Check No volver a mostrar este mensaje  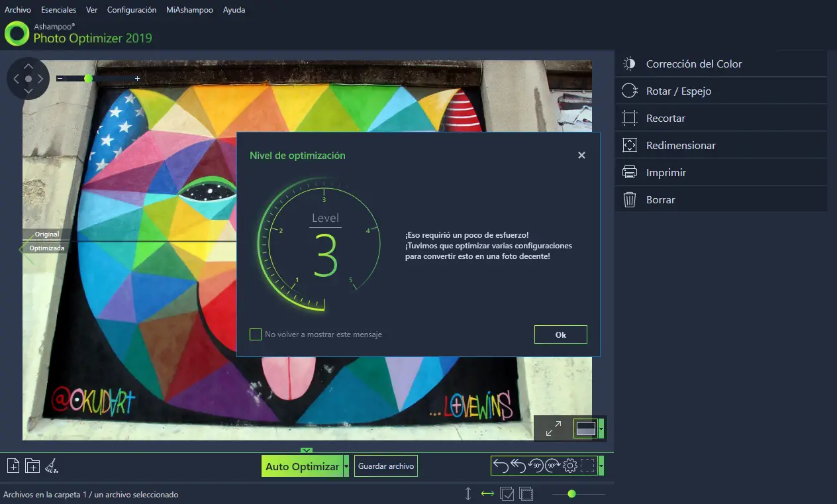tap(255, 334)
